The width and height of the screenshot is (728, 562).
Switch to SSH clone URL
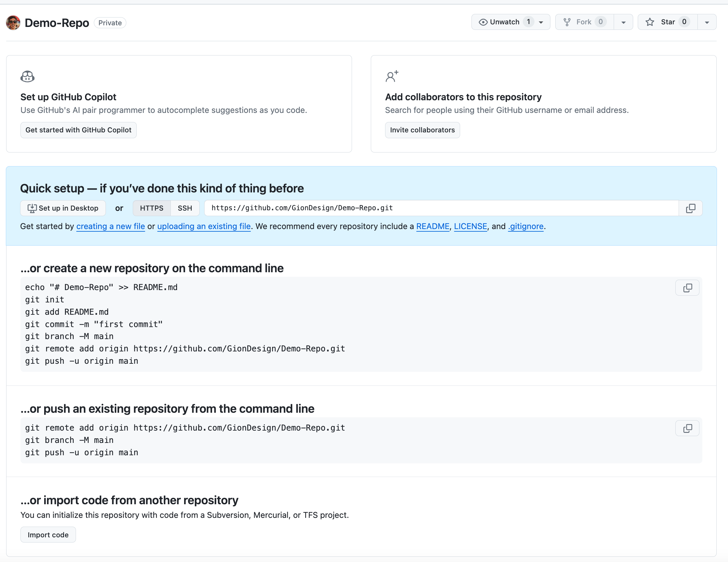(x=185, y=208)
